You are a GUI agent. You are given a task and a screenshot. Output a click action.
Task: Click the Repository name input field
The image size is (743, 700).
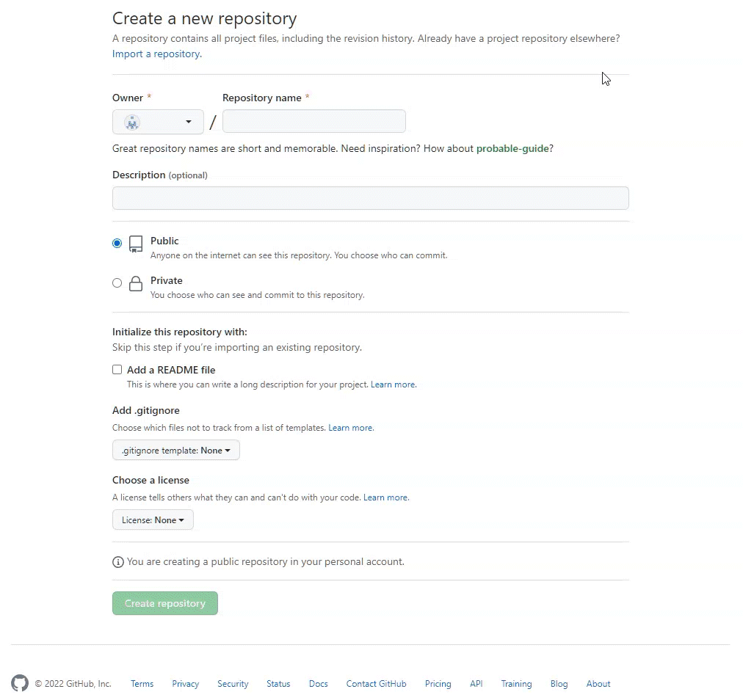pyautogui.click(x=313, y=121)
